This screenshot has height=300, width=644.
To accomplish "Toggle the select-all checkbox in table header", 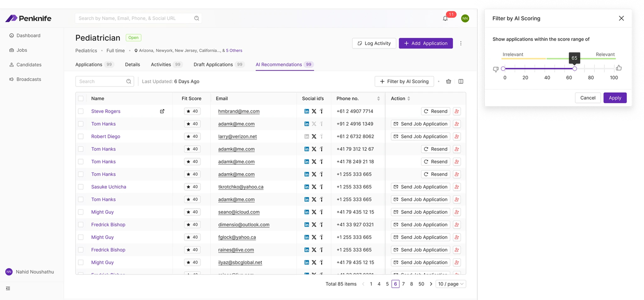I will click(x=81, y=98).
